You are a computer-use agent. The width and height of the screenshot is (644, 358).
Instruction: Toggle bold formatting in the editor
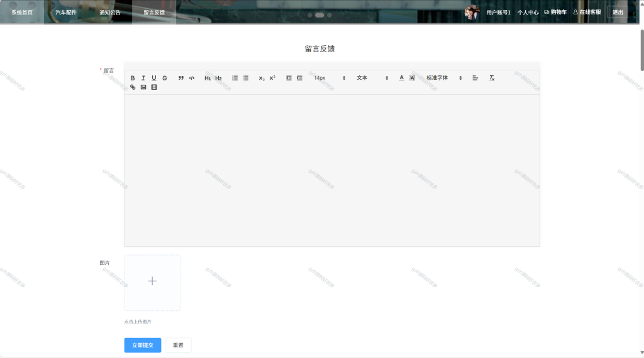tap(133, 78)
